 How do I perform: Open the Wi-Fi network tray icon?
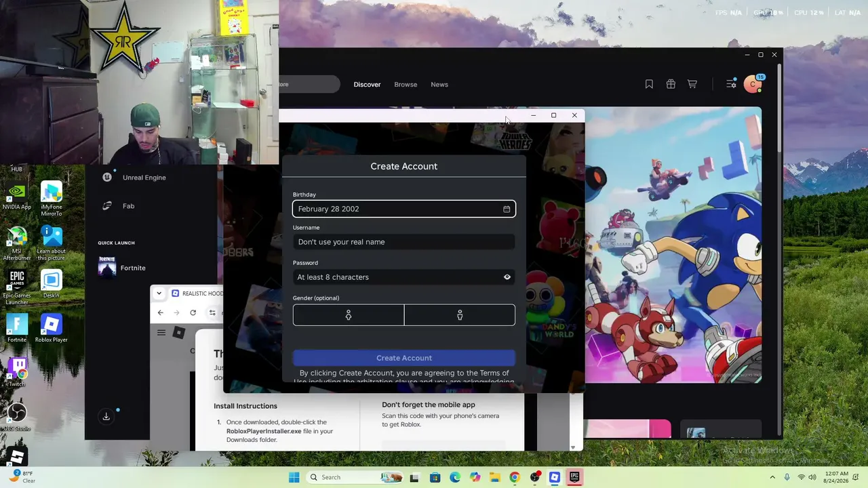click(x=802, y=477)
